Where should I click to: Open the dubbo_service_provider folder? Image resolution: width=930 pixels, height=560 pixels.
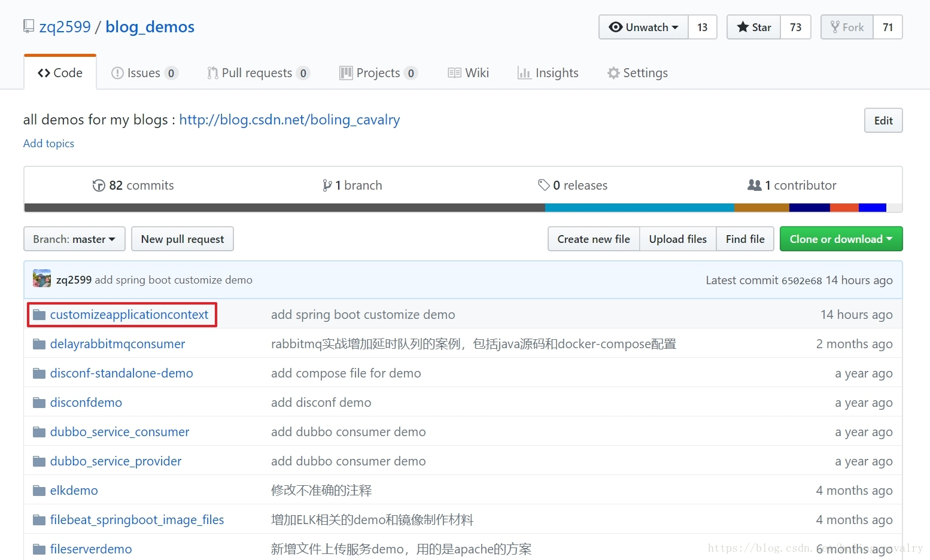(x=116, y=461)
